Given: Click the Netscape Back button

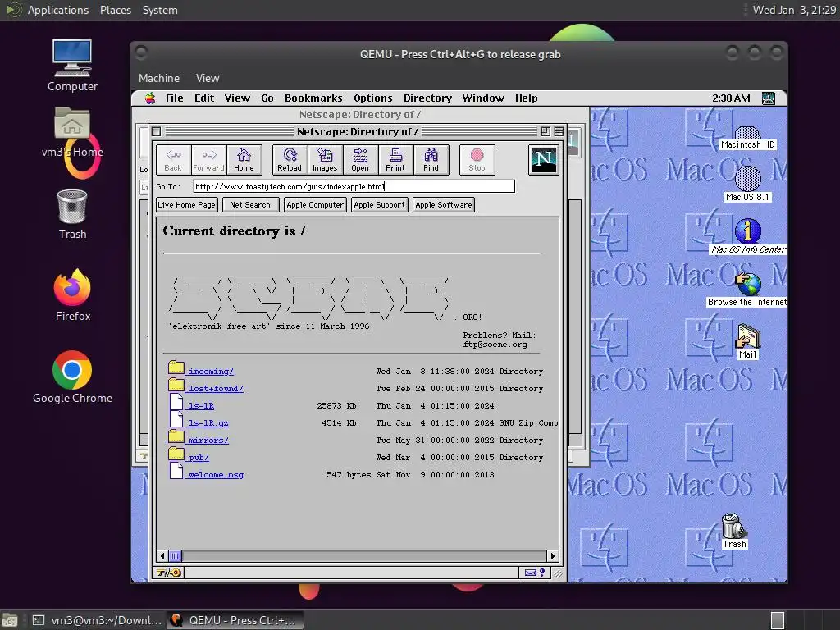Looking at the screenshot, I should coord(173,160).
